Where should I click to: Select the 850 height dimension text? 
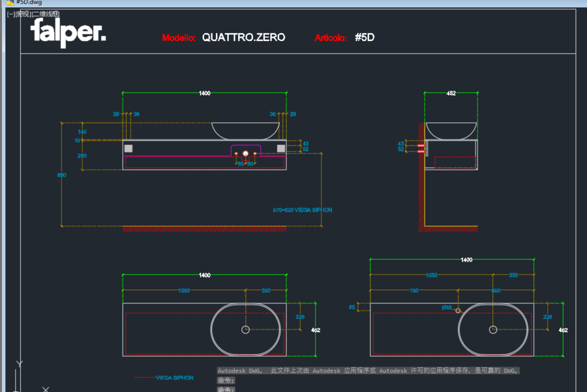(x=62, y=175)
